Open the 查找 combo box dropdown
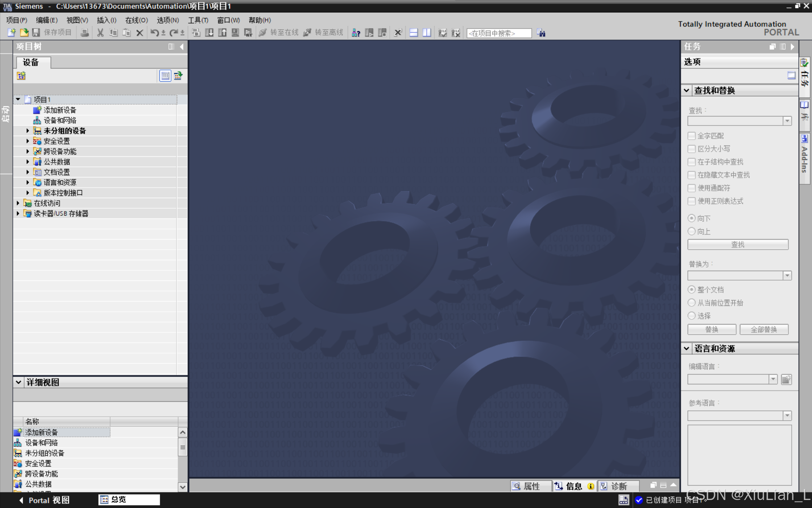The height and width of the screenshot is (508, 812). (x=787, y=121)
